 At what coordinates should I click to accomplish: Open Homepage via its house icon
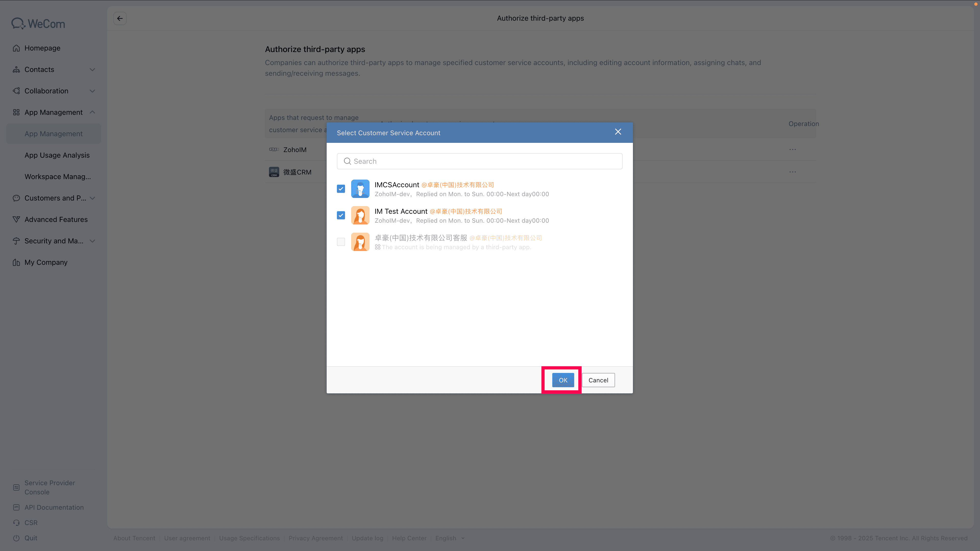pyautogui.click(x=16, y=48)
